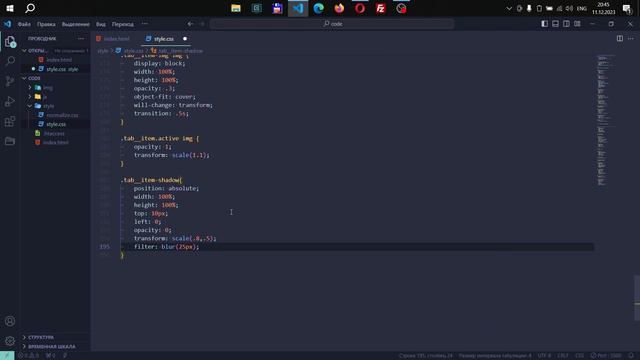Switch to the style.css editor tab
Image resolution: width=640 pixels, height=360 pixels.
[x=164, y=39]
